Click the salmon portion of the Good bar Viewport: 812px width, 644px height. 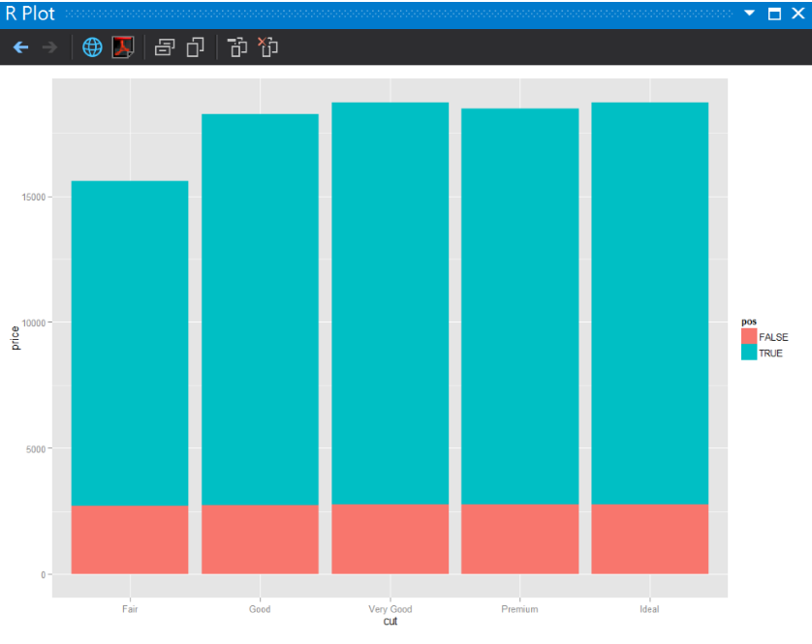pyautogui.click(x=260, y=539)
